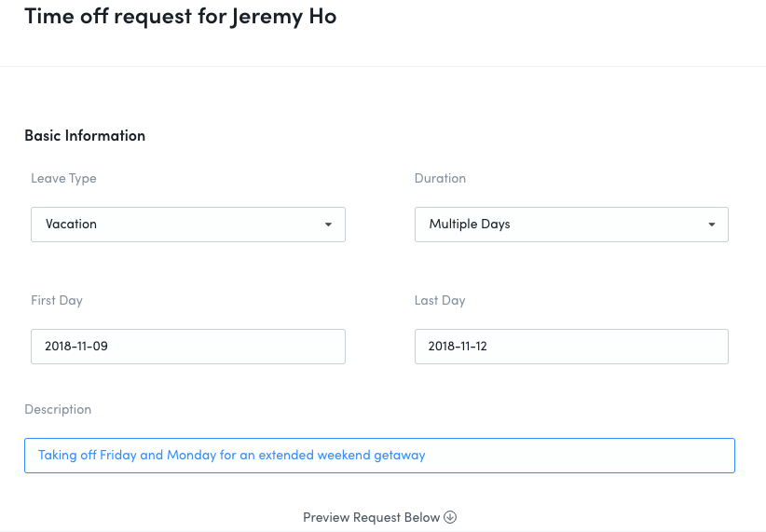Open the Leave Type dropdown
This screenshot has width=766, height=532.
pos(188,225)
